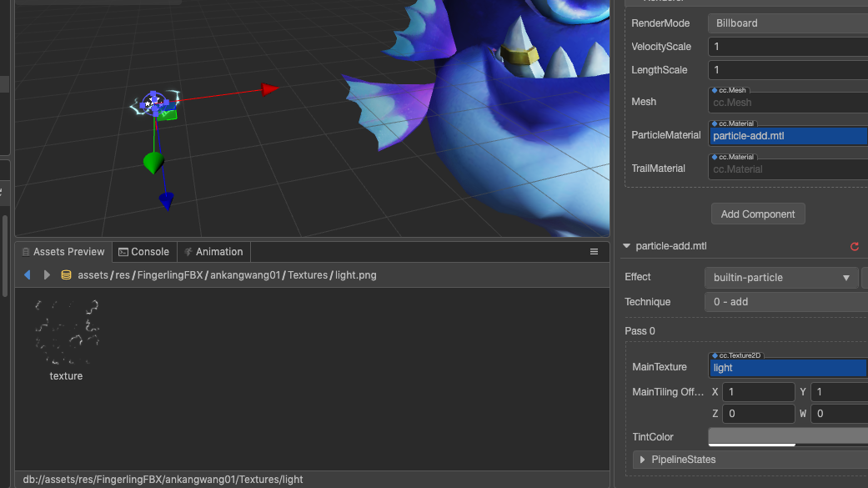Viewport: 868px width, 488px height.
Task: Click the empty TrailMaterial asset field
Action: [788, 169]
